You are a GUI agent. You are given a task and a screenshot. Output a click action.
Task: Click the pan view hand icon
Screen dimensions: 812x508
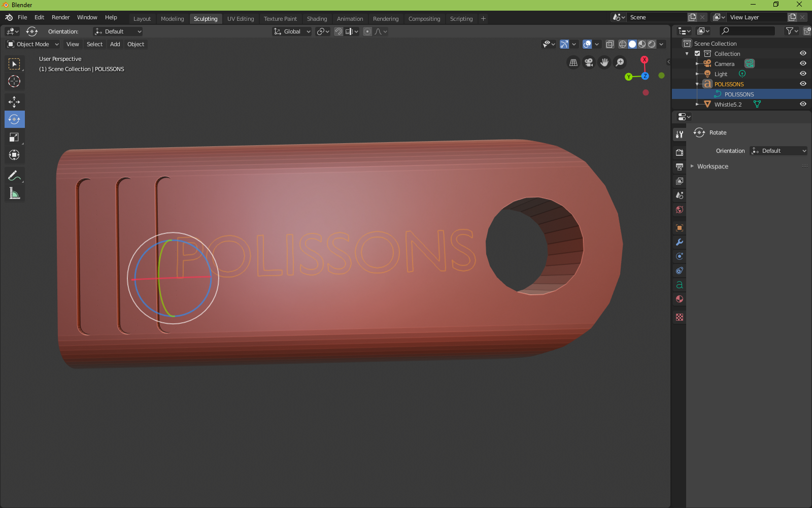point(604,62)
